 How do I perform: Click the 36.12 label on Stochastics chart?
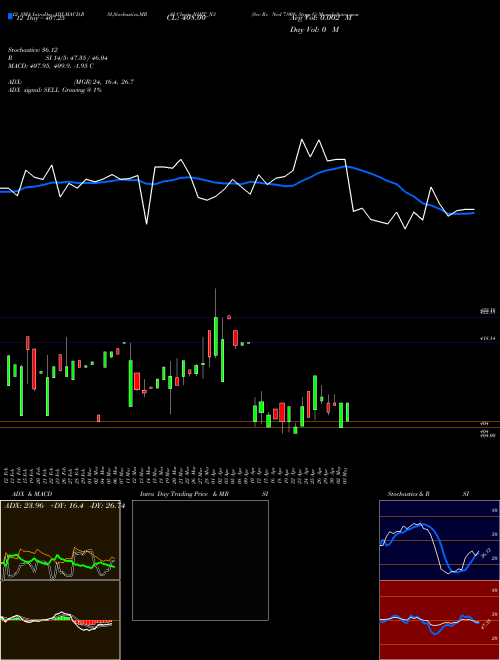coord(486,552)
